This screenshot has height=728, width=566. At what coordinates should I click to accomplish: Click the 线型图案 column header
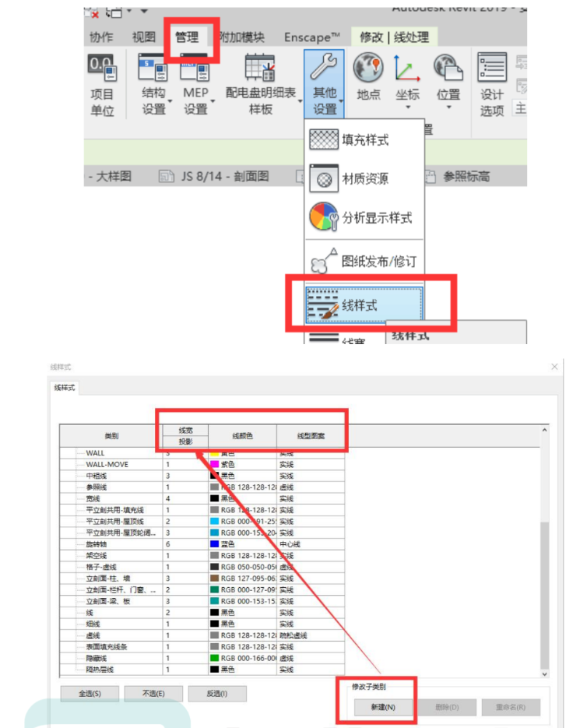point(311,435)
